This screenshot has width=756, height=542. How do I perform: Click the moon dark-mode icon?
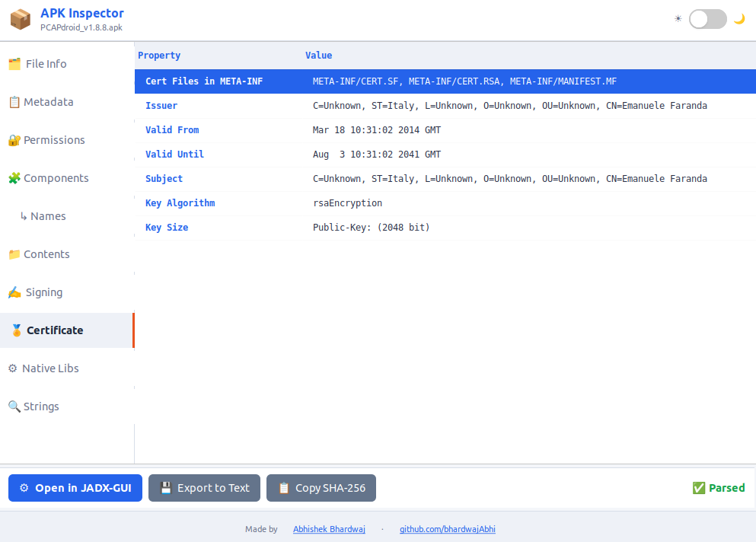pyautogui.click(x=739, y=19)
